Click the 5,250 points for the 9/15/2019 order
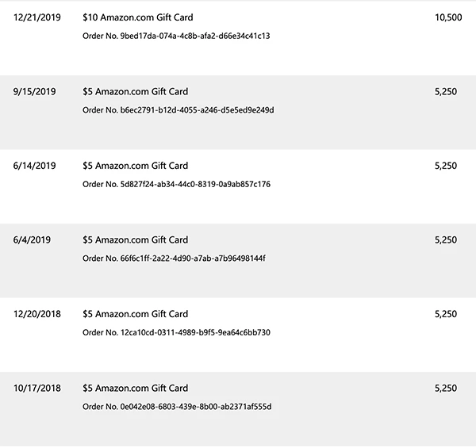The height and width of the screenshot is (448, 476). click(446, 92)
